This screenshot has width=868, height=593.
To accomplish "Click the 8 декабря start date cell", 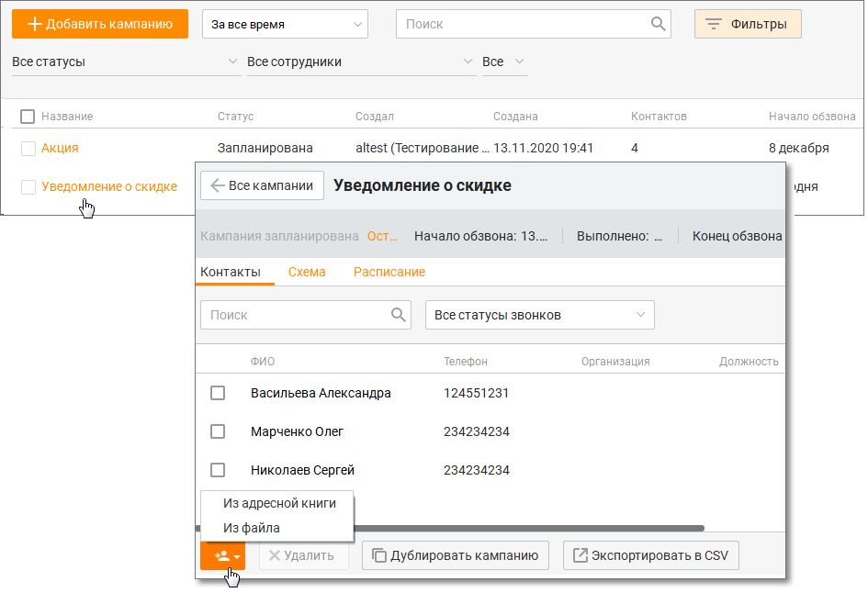I will [x=799, y=149].
